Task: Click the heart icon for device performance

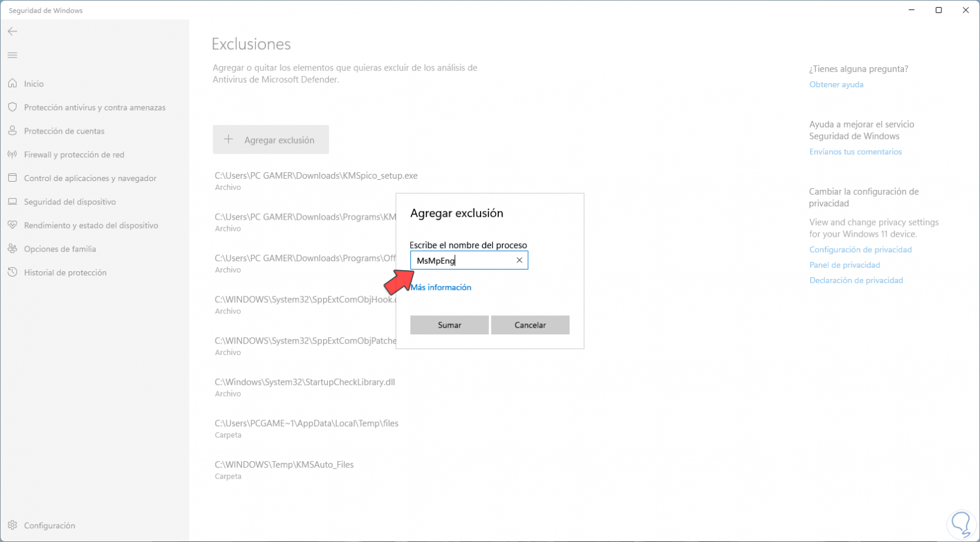Action: click(12, 226)
